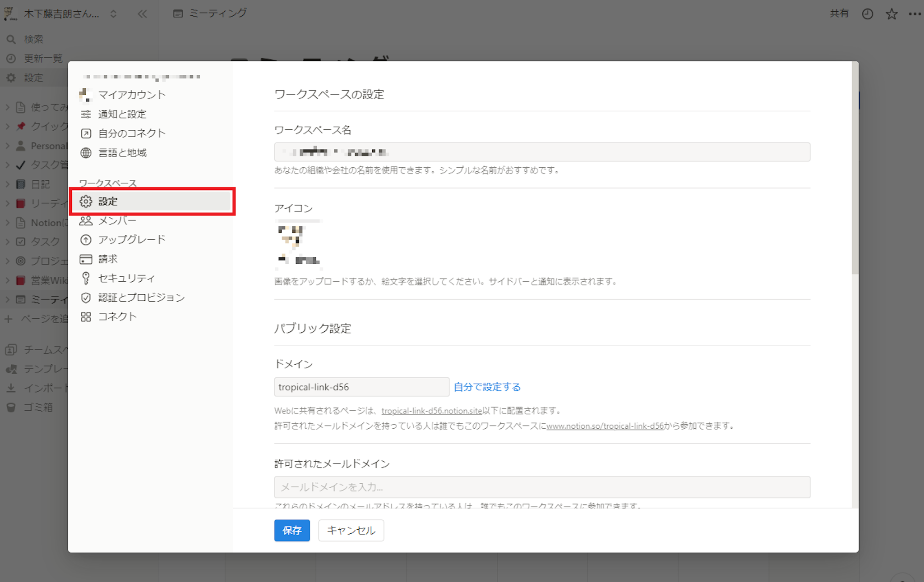
Task: Go to アップグレード section
Action: coord(132,239)
